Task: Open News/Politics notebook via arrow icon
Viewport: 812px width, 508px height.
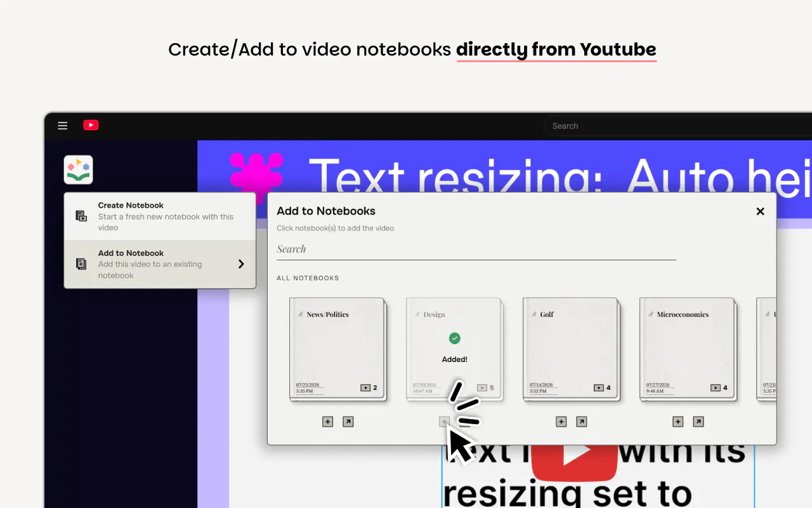Action: 348,422
